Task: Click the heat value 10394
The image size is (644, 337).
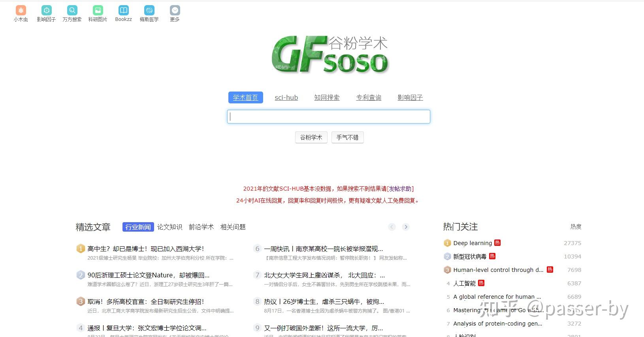Action: click(572, 256)
